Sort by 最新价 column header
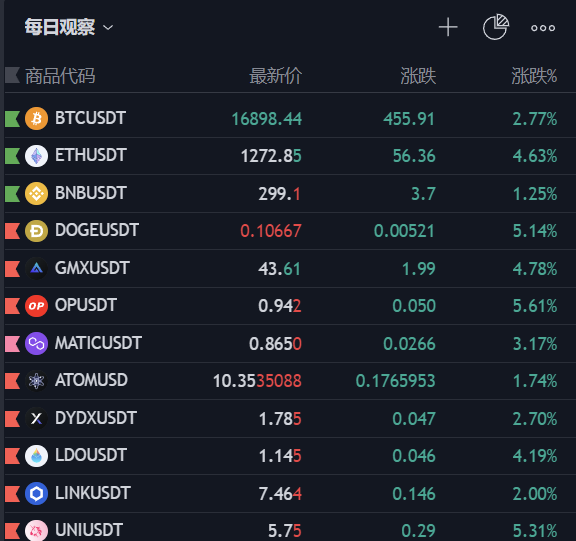This screenshot has height=541, width=576. (276, 76)
